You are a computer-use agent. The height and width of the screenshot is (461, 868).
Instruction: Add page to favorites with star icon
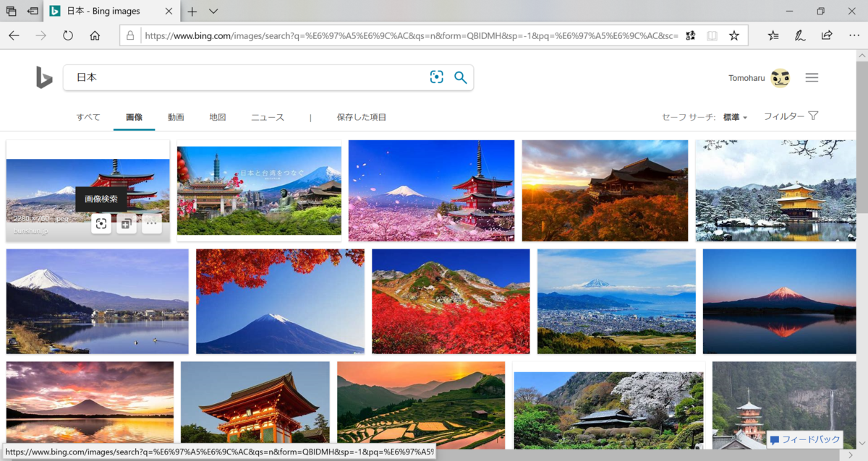734,35
